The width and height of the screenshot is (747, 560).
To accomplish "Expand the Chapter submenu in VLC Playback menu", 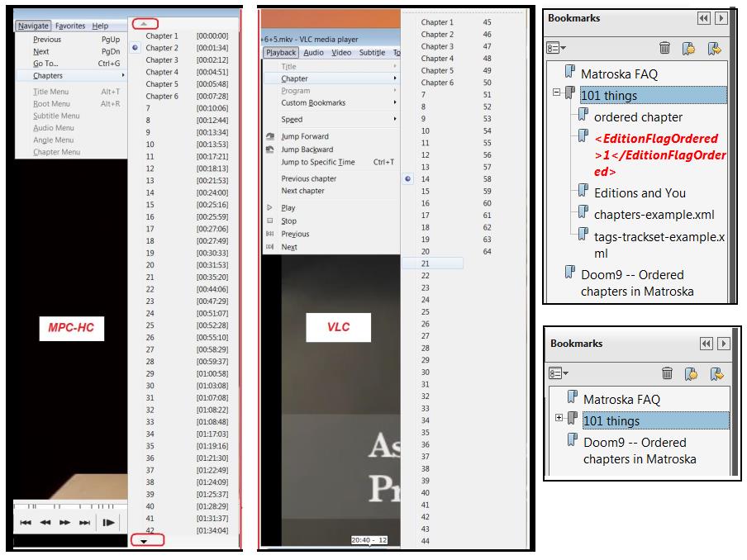I will click(x=331, y=78).
